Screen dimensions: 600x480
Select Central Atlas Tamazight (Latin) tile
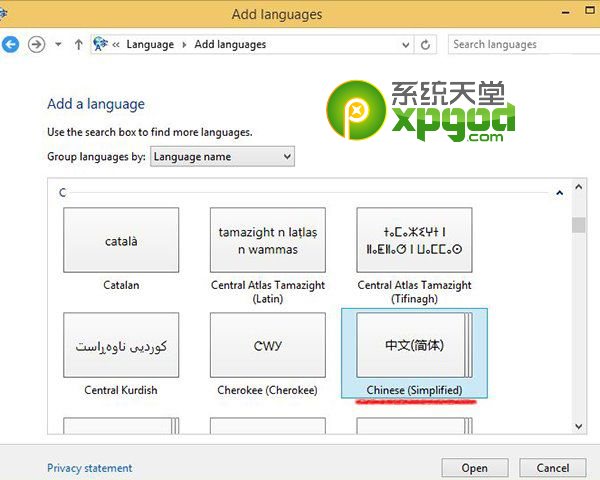(268, 241)
